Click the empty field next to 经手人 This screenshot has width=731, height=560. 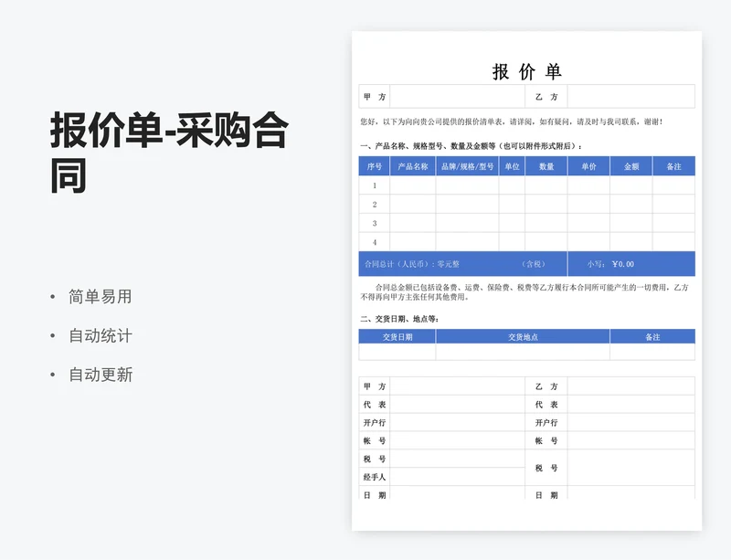pyautogui.click(x=458, y=477)
